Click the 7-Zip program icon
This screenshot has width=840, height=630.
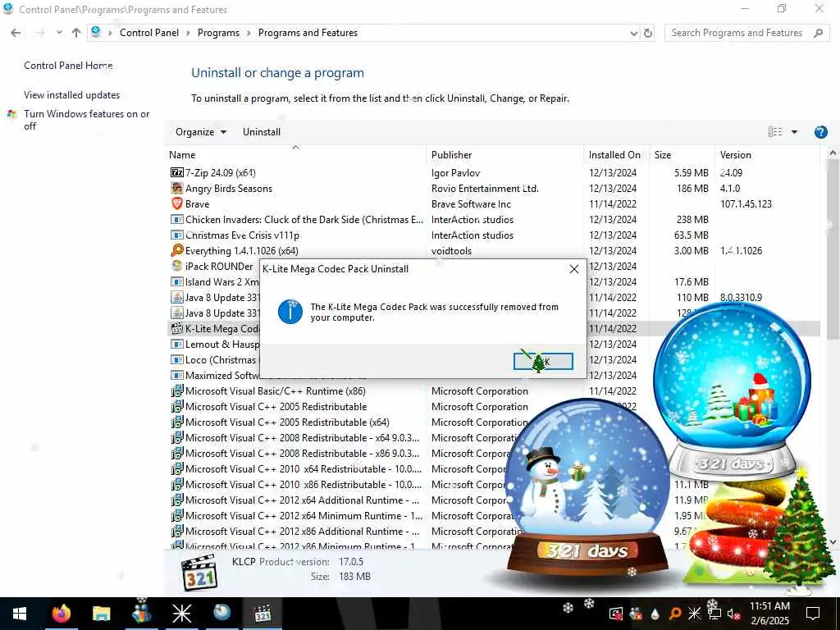(177, 172)
